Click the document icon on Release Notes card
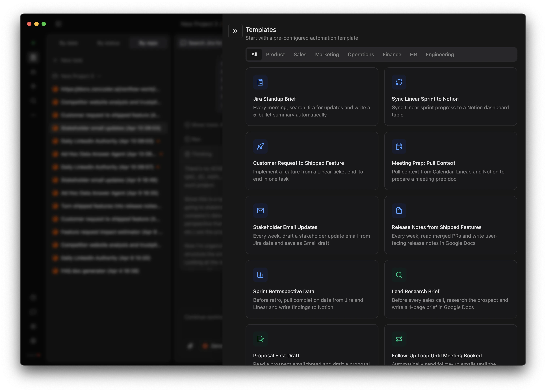This screenshot has height=392, width=546. [x=399, y=210]
